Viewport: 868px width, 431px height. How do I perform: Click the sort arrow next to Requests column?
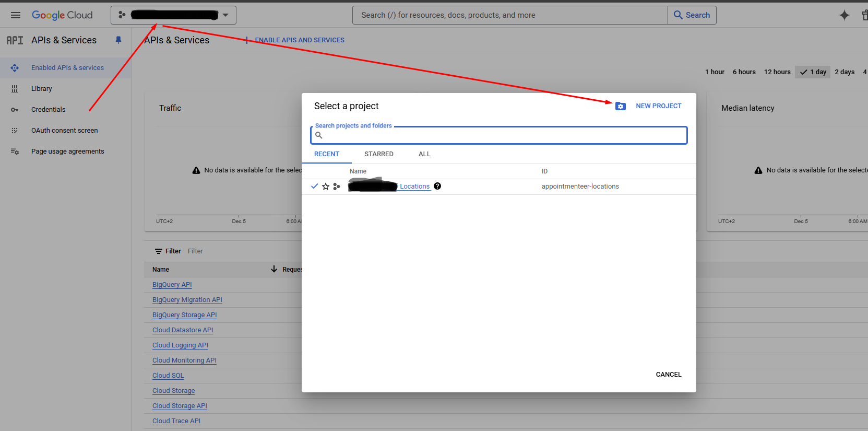pos(274,269)
